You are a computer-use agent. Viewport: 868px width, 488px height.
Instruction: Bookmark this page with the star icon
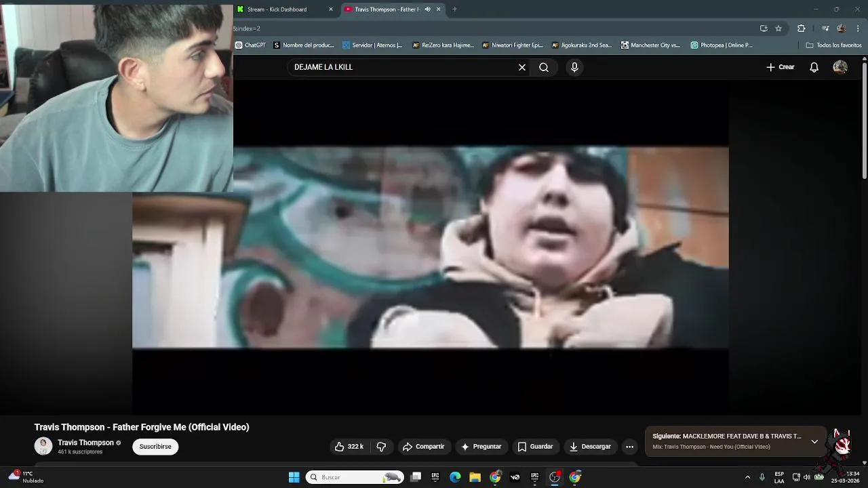778,28
